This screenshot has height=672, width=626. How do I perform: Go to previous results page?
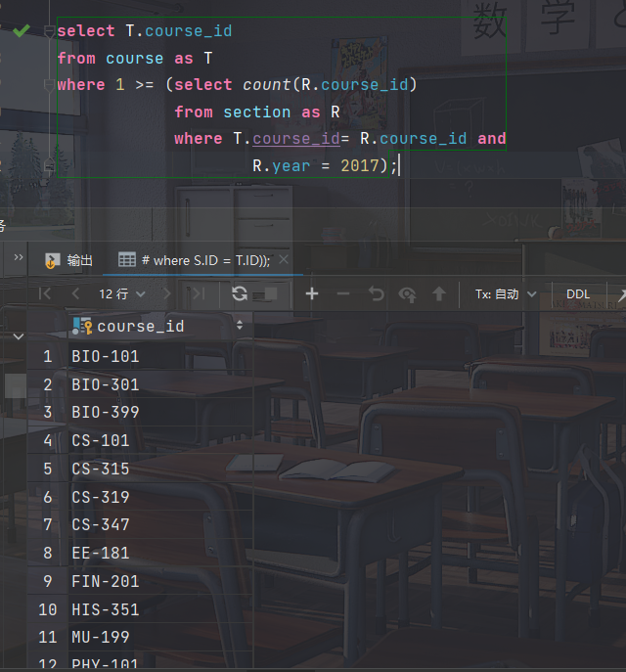[x=75, y=294]
